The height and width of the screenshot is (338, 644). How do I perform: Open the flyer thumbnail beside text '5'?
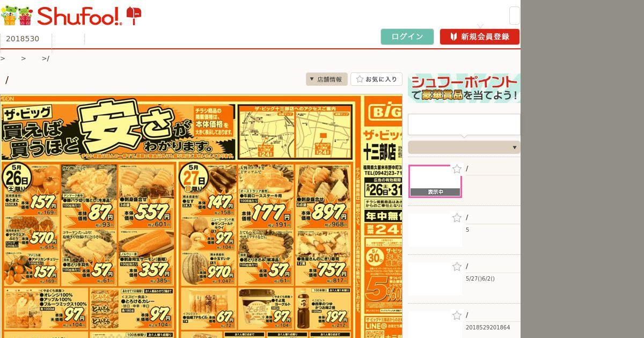(435, 230)
